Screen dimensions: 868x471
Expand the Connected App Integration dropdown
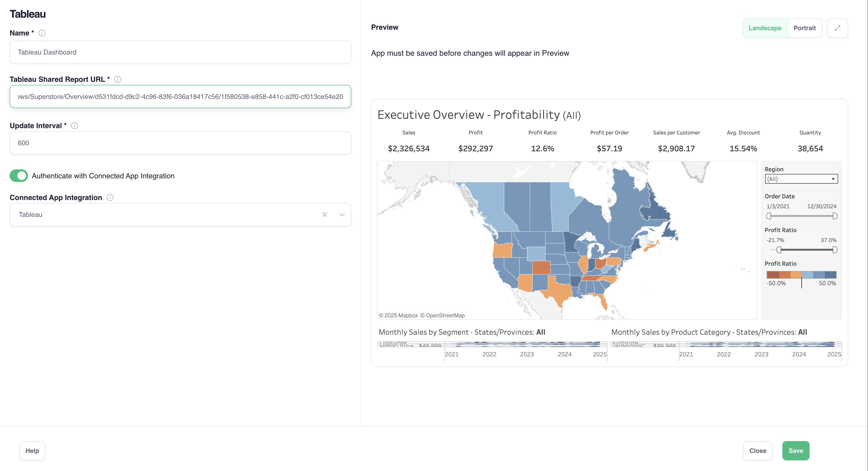point(342,214)
